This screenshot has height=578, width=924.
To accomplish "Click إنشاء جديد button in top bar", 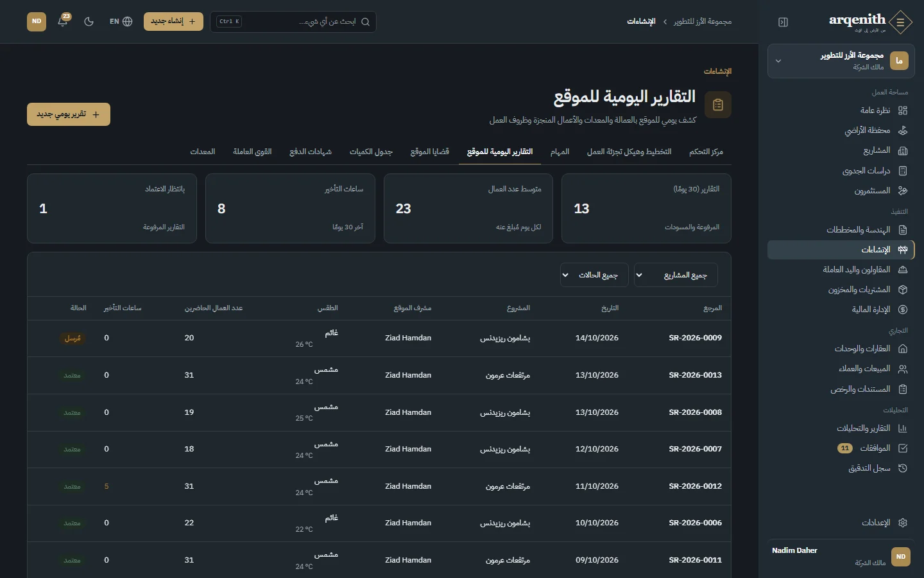I will coord(173,21).
